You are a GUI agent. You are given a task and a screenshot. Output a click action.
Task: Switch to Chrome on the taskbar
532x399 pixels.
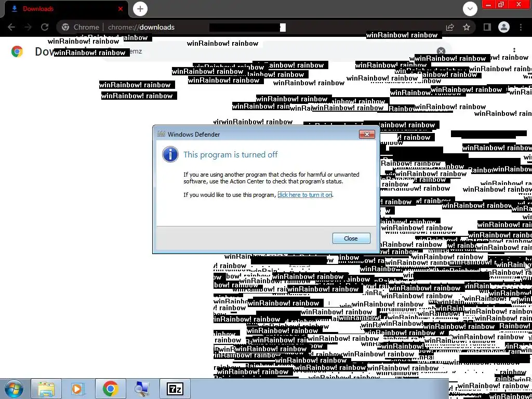pos(110,389)
